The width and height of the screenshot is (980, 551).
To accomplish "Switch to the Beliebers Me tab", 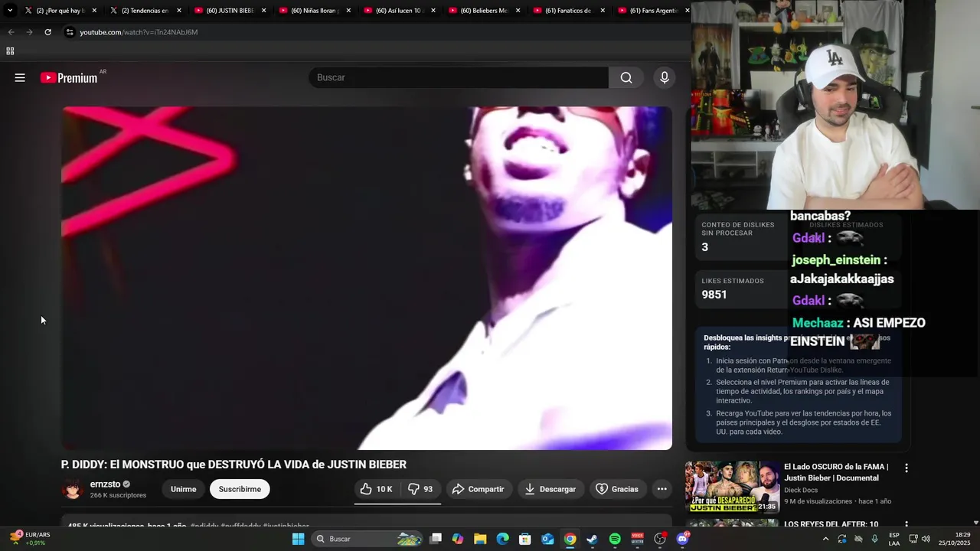I will click(x=483, y=11).
